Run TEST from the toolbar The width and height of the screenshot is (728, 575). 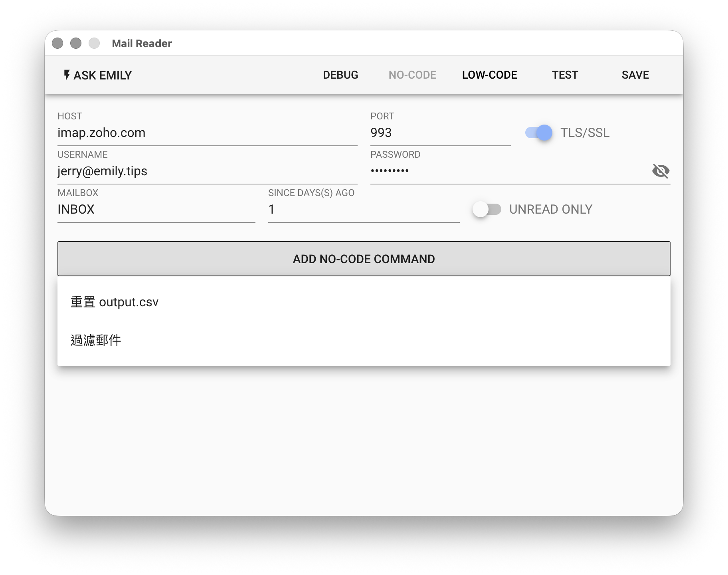click(565, 75)
